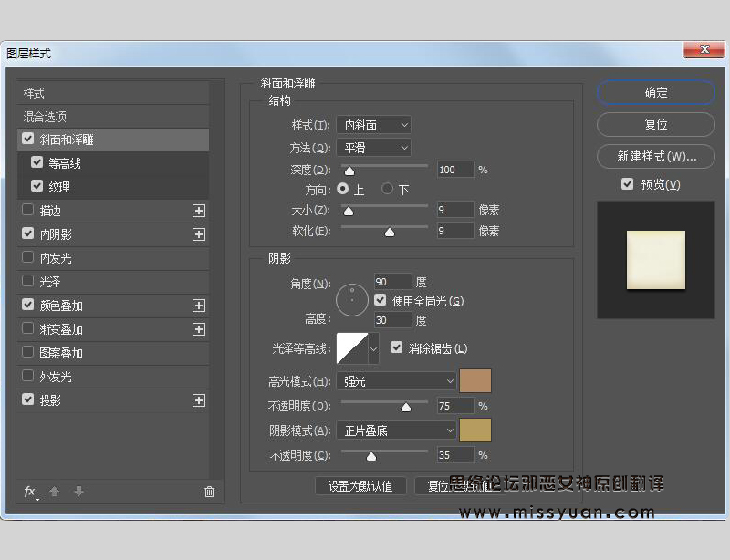Click the plus icon beside 内阴影
Viewport: 730px width, 560px height.
point(199,234)
